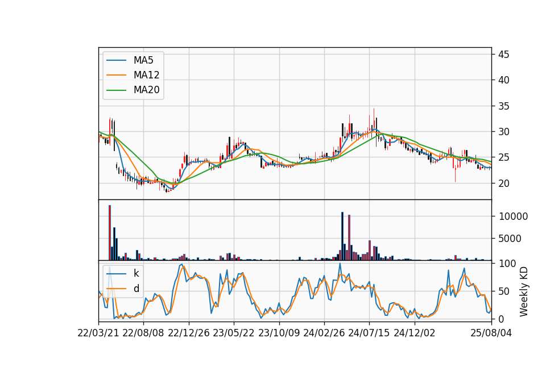
Task: Click the volume axis value 5000
Action: coord(510,239)
